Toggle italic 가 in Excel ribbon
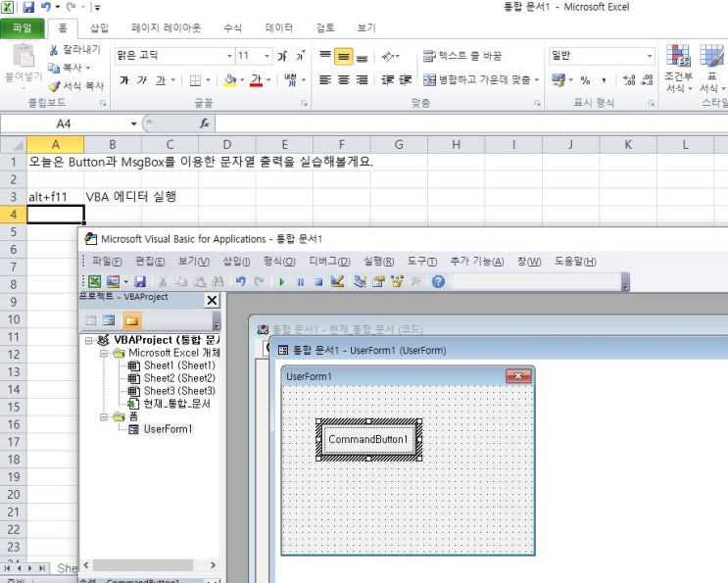This screenshot has height=583, width=728. pyautogui.click(x=142, y=80)
